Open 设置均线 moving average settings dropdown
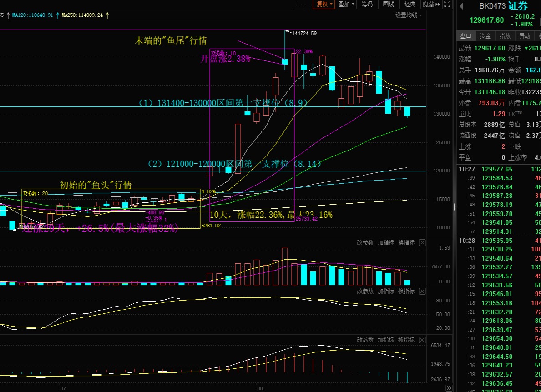 coord(409,15)
